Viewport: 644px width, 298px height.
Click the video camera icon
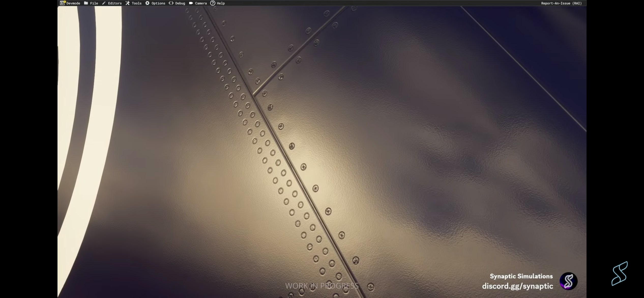191,3
